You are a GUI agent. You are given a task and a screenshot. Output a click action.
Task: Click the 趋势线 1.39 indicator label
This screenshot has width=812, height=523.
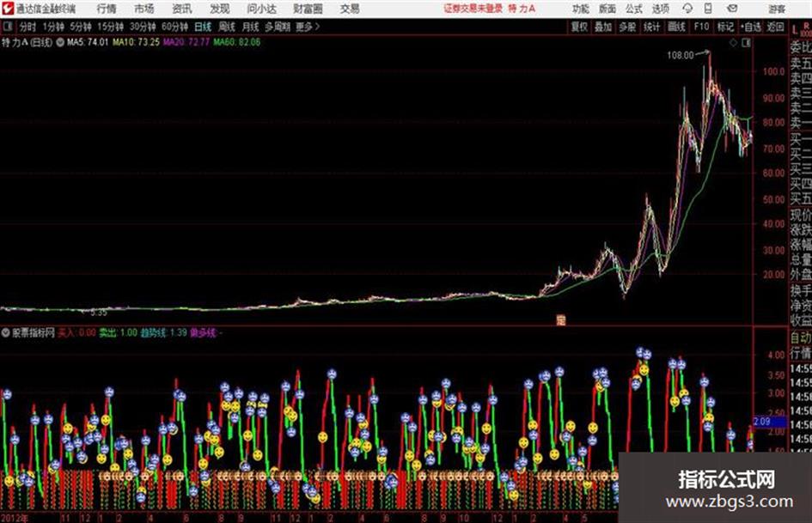pos(163,332)
